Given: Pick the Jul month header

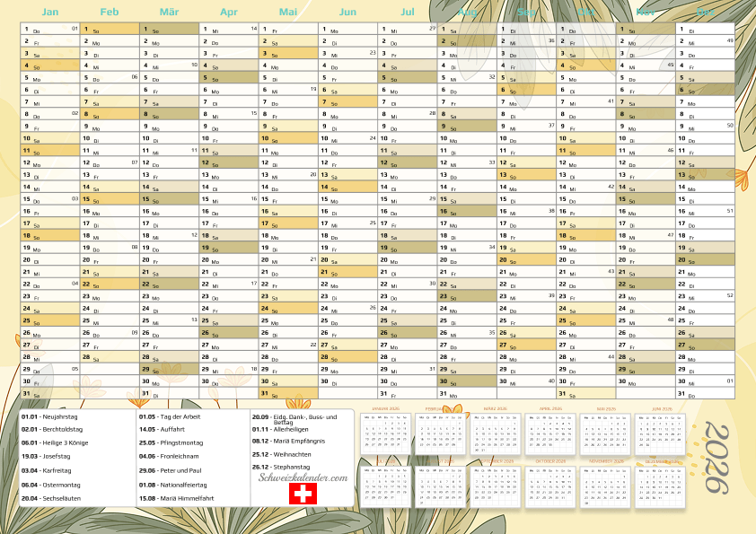Looking at the screenshot, I should (x=407, y=12).
